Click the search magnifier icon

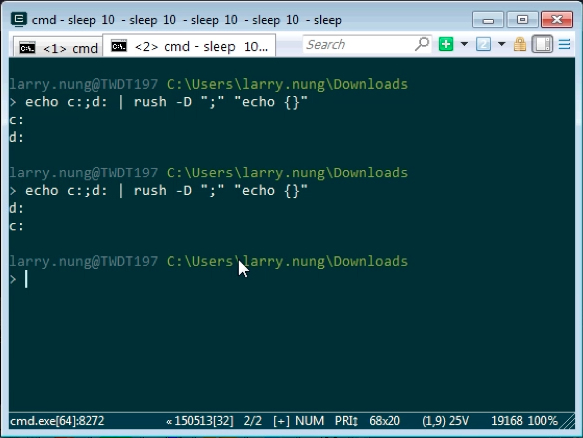tap(422, 44)
